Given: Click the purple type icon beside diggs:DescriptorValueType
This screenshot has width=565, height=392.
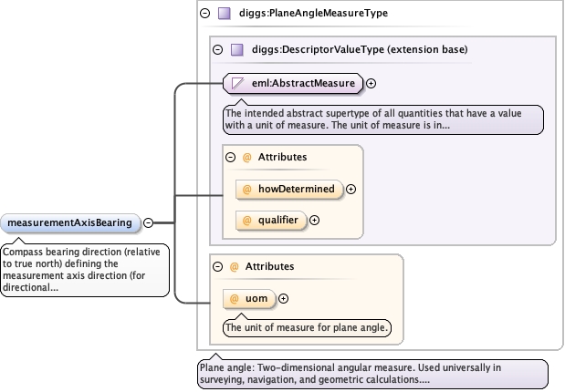Looking at the screenshot, I should tap(236, 49).
